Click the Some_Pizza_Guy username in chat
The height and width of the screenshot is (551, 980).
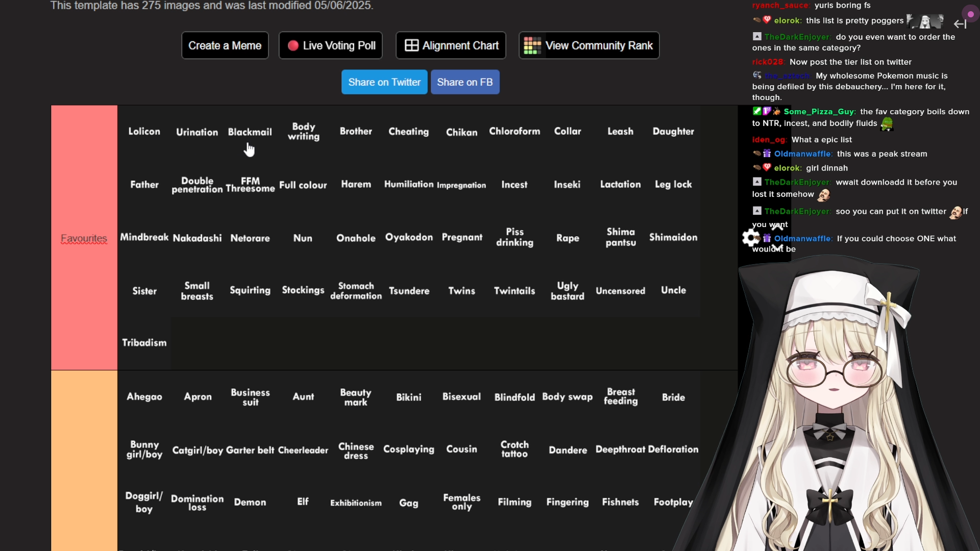(x=819, y=112)
